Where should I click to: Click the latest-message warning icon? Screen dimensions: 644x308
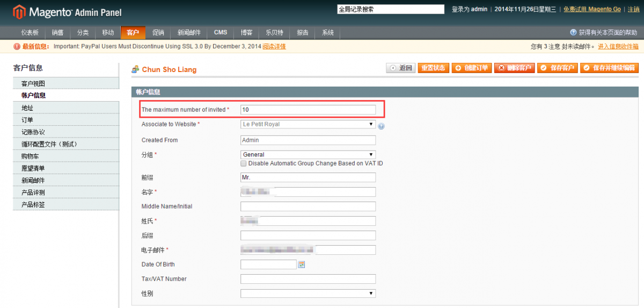pos(17,47)
